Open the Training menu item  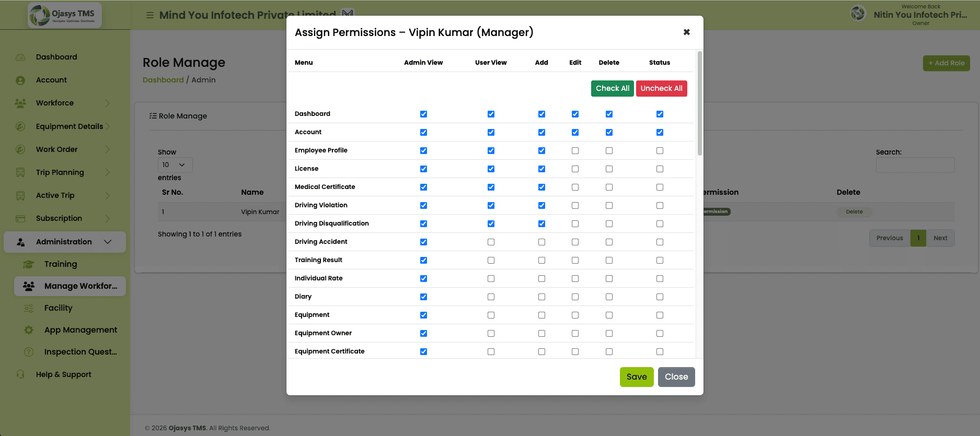(x=61, y=264)
